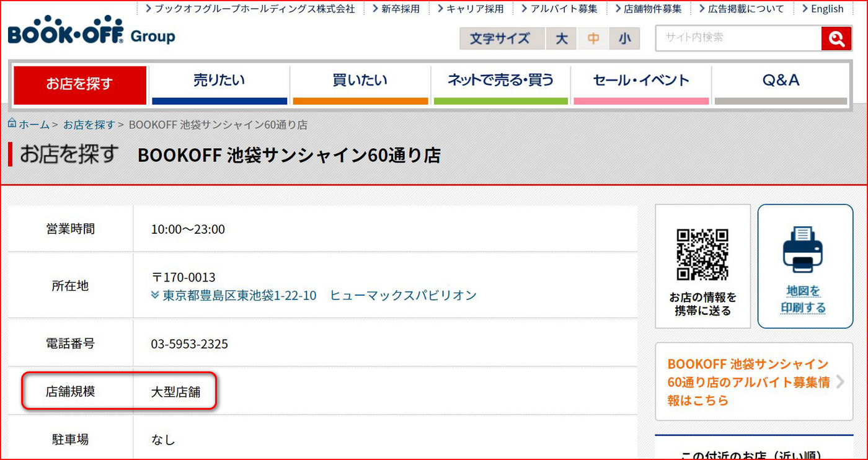Open the セール・イベント navigation tab
The image size is (868, 460).
(641, 85)
